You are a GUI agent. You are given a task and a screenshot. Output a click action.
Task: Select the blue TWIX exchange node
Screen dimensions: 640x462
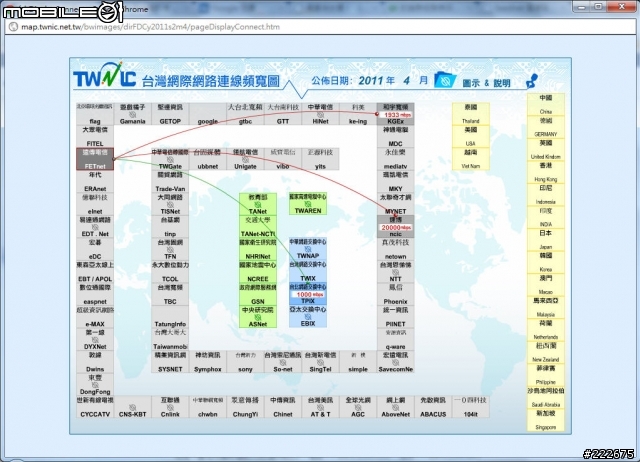[x=308, y=271]
